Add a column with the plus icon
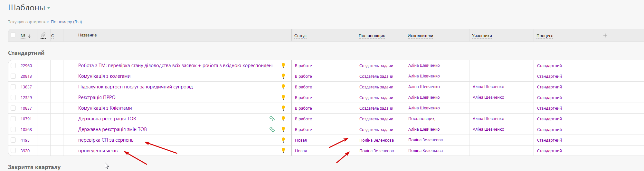The image size is (644, 171). [605, 35]
